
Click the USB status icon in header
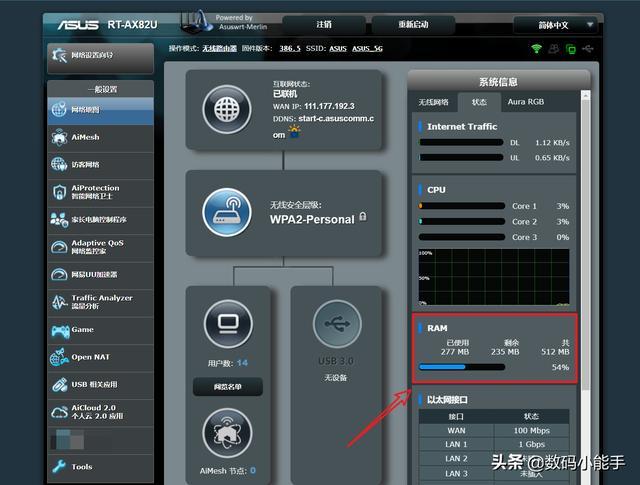(588, 49)
